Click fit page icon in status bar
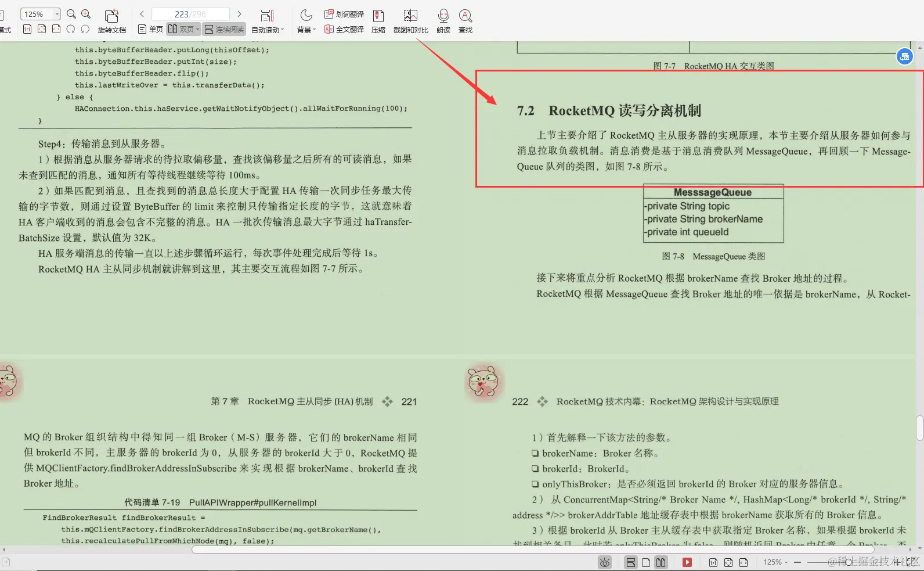Screen dimensions: 924x571 coord(728,562)
